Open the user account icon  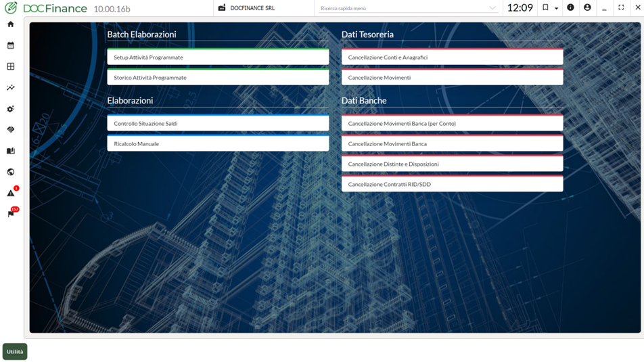click(587, 7)
